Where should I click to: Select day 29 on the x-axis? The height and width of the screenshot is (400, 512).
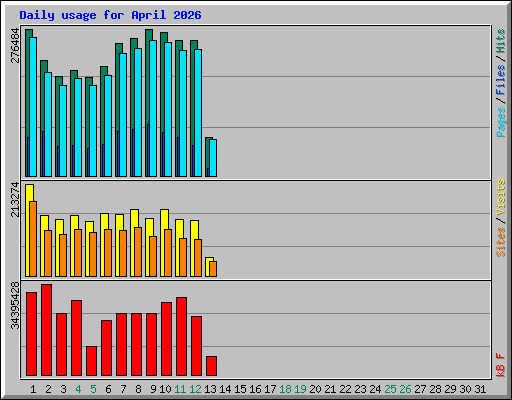(450, 389)
